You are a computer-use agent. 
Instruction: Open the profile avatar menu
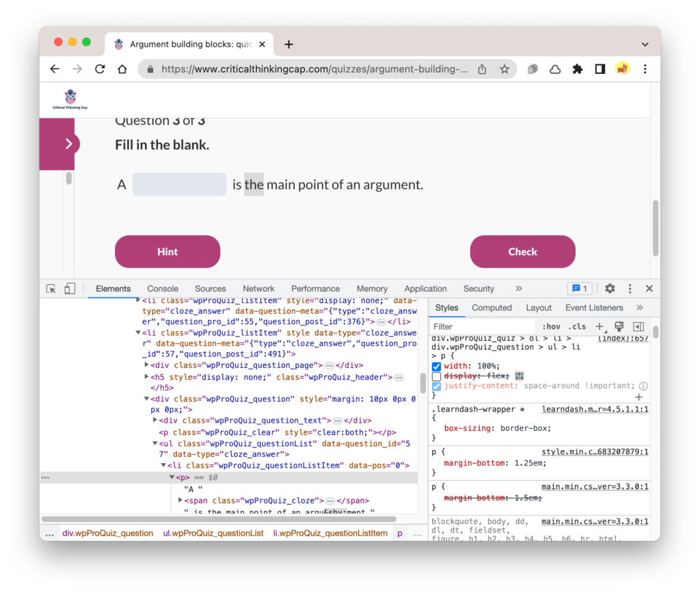pos(622,69)
